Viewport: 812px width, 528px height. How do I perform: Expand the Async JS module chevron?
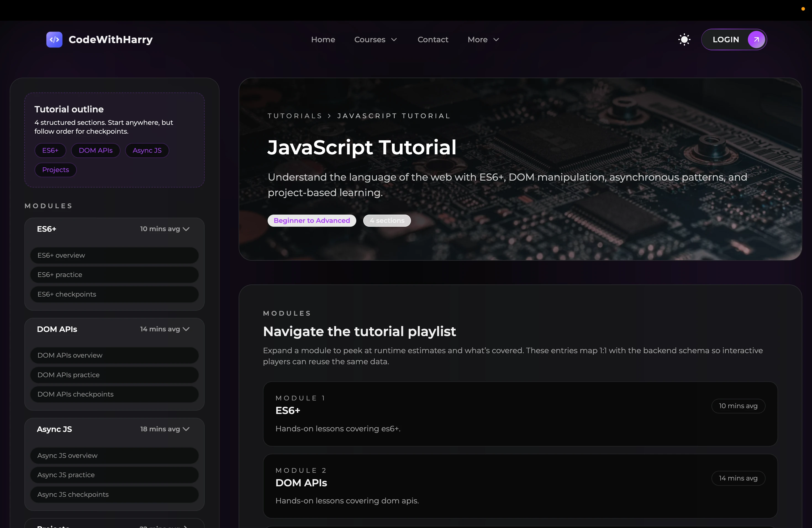186,429
